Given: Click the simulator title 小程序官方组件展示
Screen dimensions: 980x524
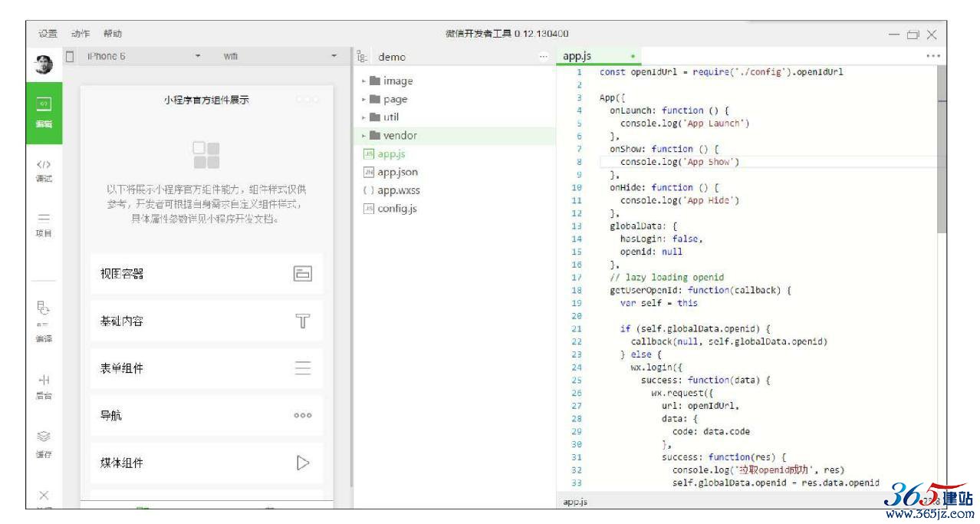Looking at the screenshot, I should click(206, 100).
